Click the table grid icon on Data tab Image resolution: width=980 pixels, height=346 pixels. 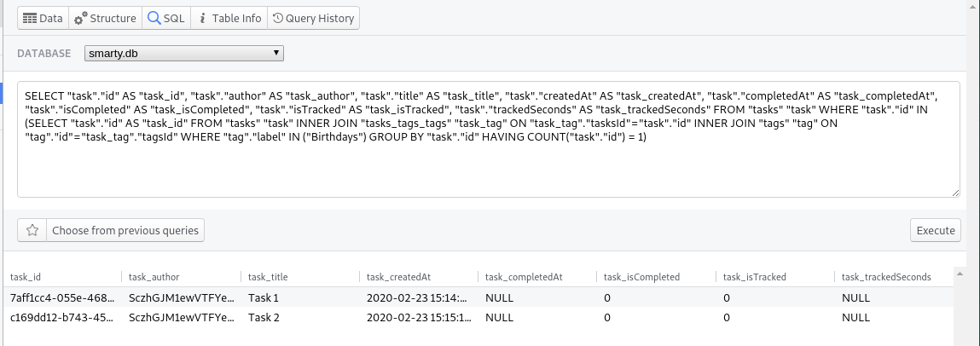pyautogui.click(x=29, y=19)
